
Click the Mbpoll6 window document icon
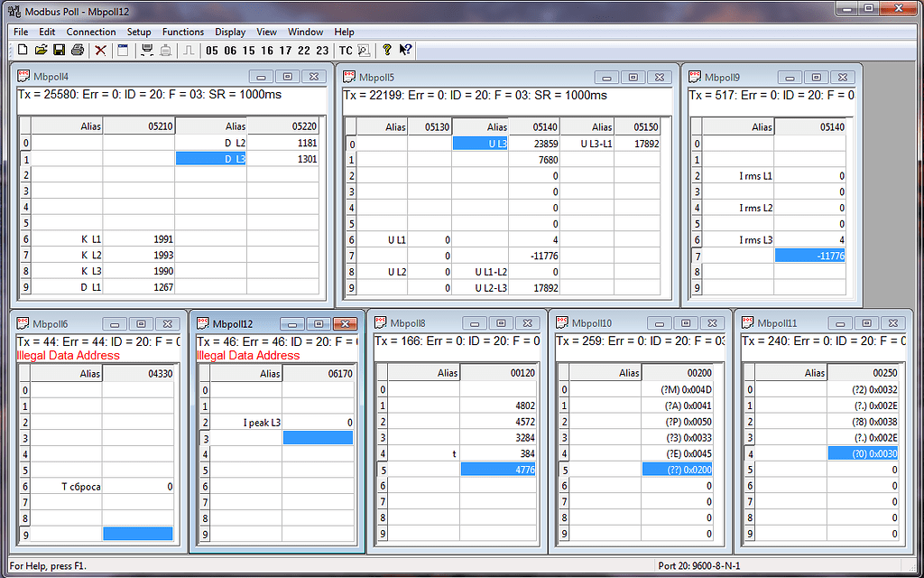[x=23, y=323]
